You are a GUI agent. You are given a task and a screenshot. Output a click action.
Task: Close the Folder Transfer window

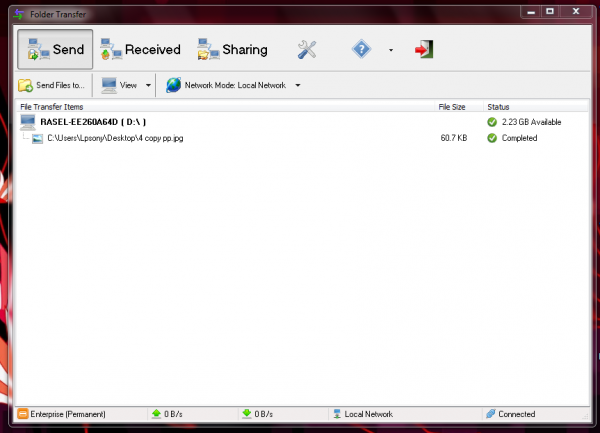[576, 12]
